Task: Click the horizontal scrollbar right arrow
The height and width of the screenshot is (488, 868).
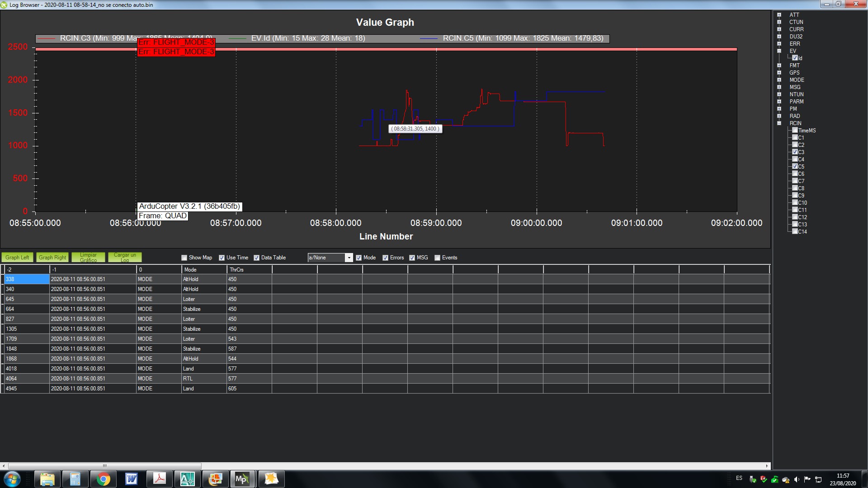Action: (x=767, y=466)
